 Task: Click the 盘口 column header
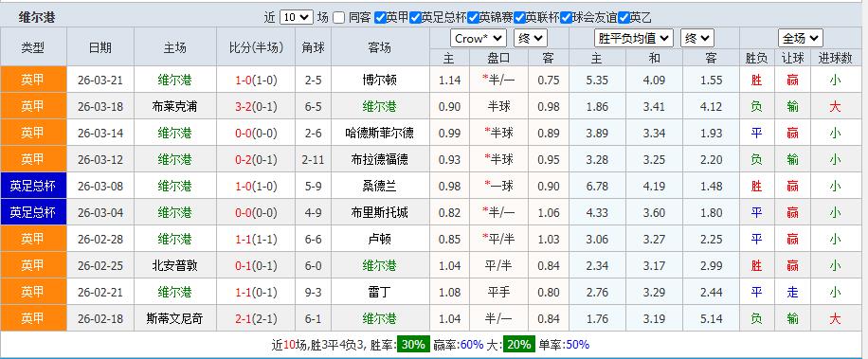point(498,58)
